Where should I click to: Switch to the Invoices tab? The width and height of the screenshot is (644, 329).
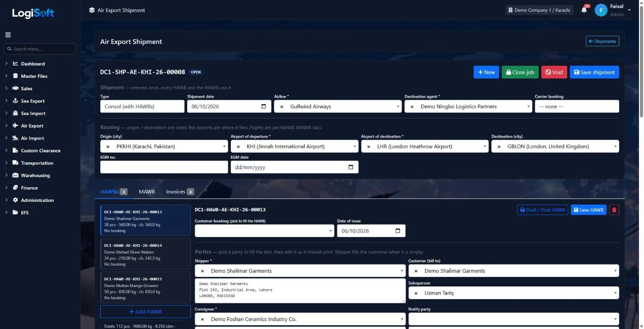(180, 192)
